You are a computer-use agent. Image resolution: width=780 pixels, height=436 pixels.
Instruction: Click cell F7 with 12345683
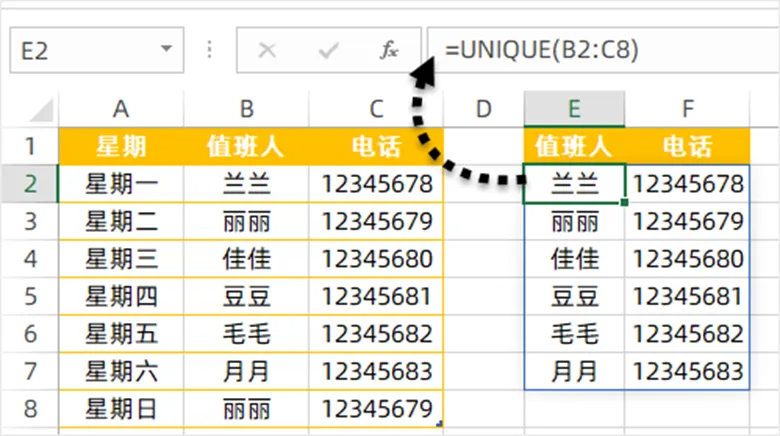click(687, 372)
